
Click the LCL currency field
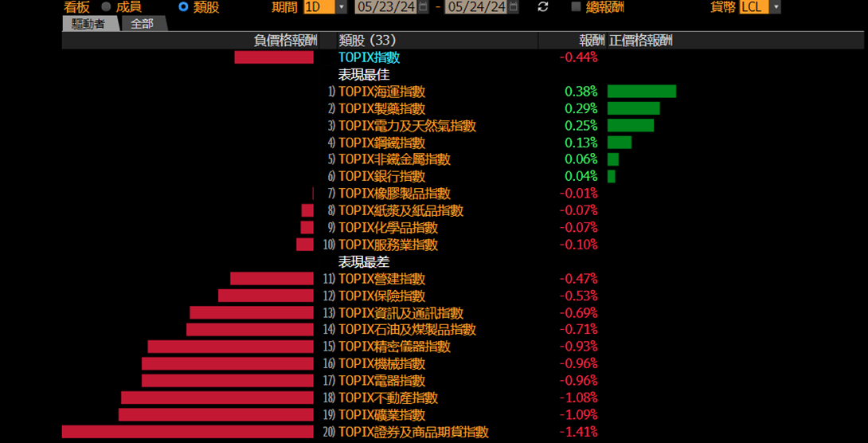[754, 7]
